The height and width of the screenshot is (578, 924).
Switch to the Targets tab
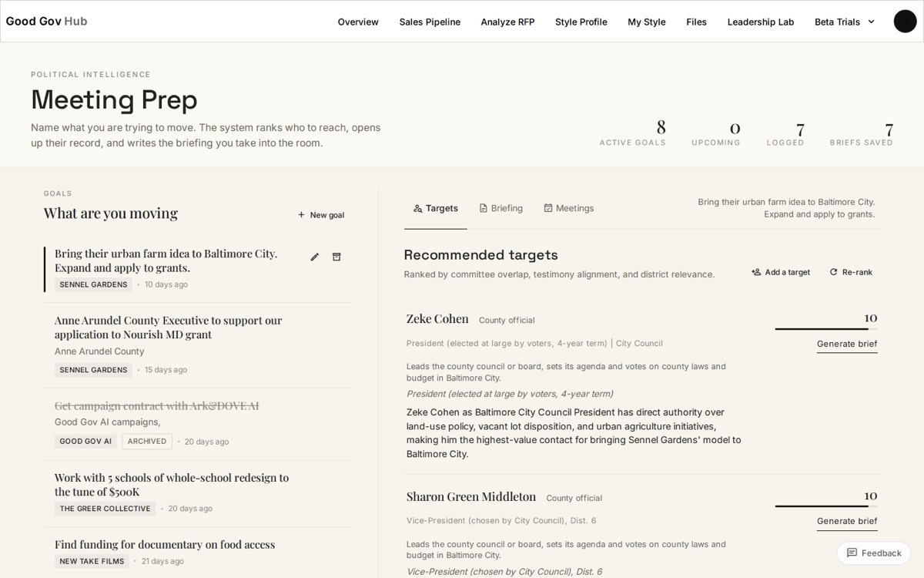(436, 208)
